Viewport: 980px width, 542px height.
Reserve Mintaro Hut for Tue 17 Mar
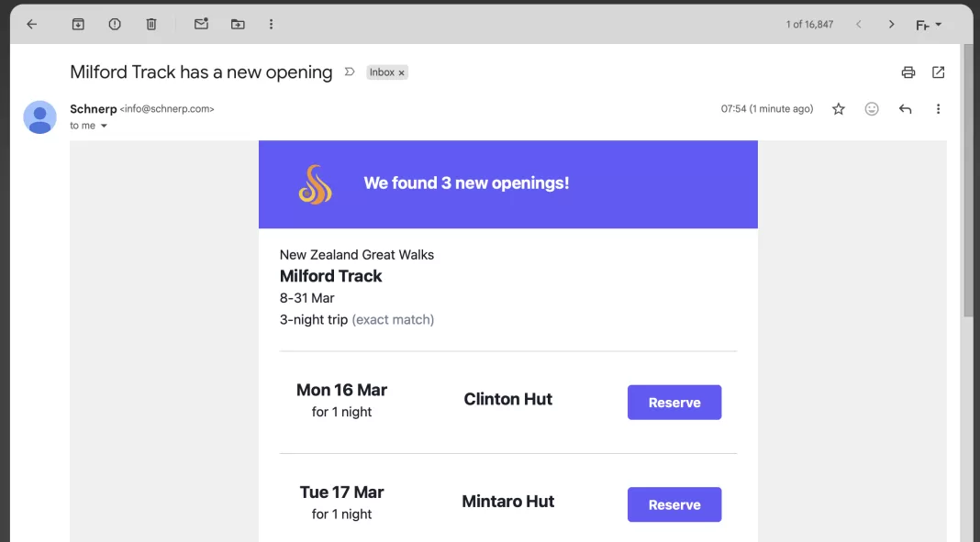click(x=674, y=504)
